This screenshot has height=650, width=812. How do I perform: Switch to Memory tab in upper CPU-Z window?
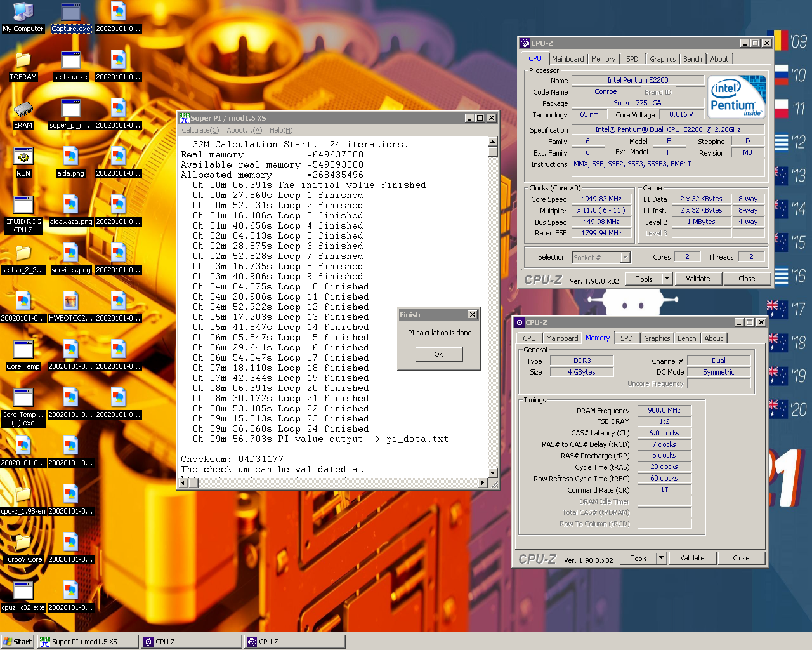tap(603, 59)
